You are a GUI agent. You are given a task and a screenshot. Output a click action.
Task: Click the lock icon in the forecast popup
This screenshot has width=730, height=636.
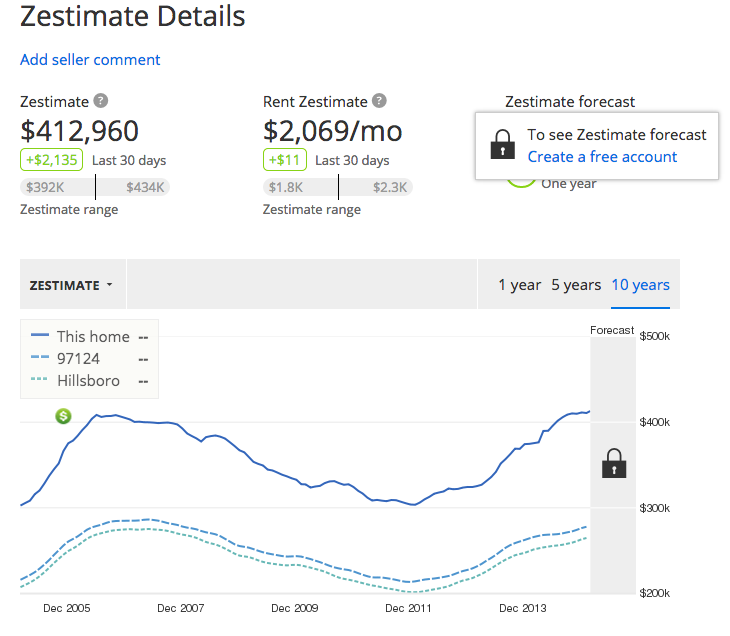tap(503, 145)
